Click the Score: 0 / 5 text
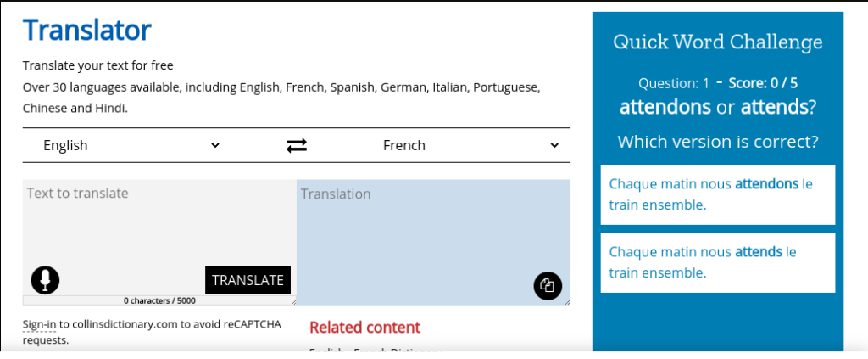The image size is (868, 359). point(763,84)
